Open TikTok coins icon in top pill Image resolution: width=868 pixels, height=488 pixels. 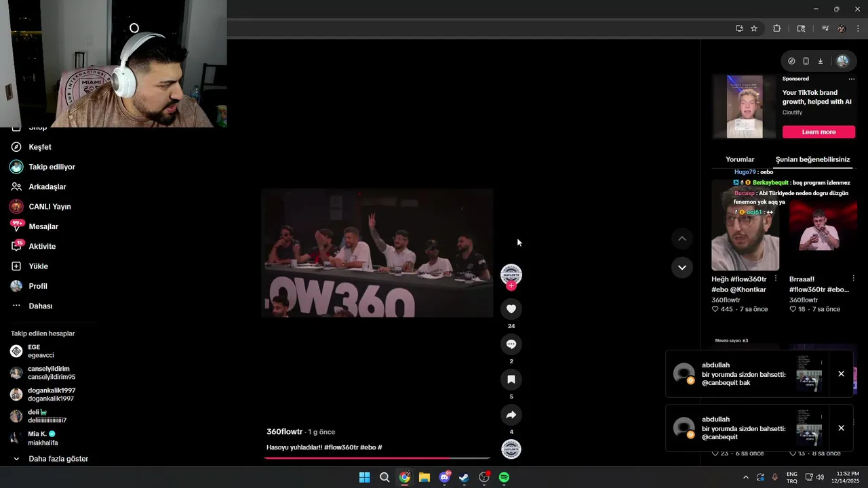[x=791, y=61]
